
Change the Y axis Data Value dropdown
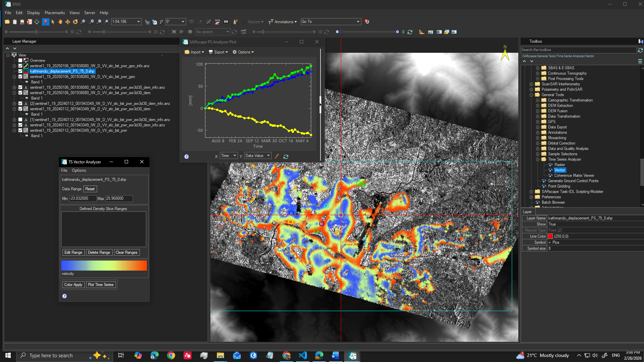(x=257, y=155)
